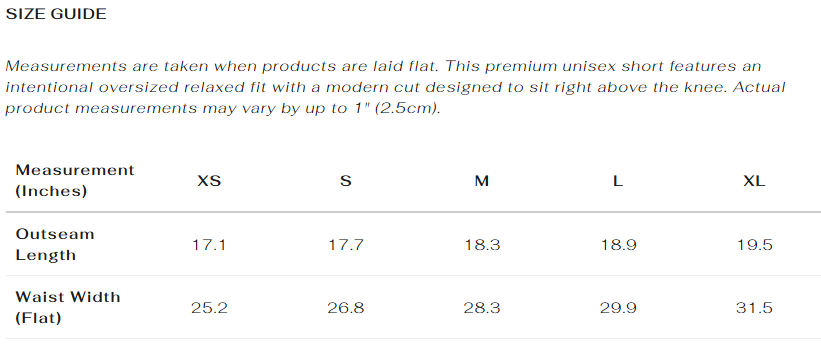Screen dimensions: 821x362
Task: Click the SIZE GUIDE heading
Action: pos(56,14)
